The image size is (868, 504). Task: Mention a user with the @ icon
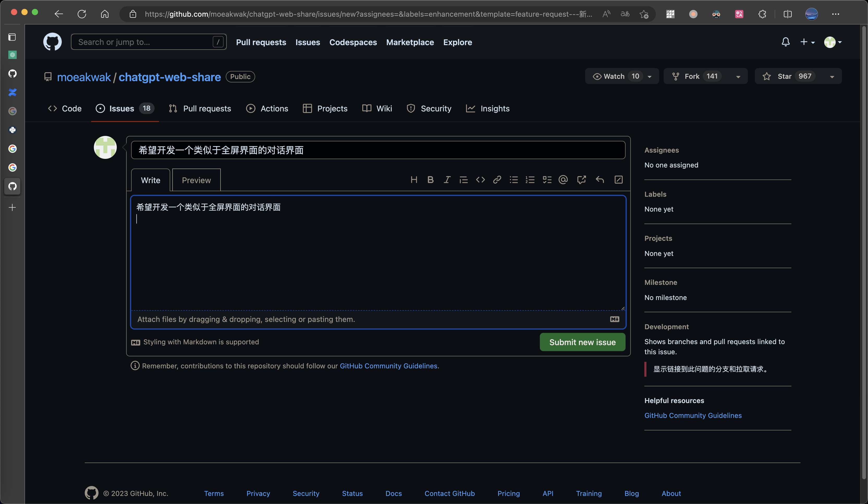563,179
